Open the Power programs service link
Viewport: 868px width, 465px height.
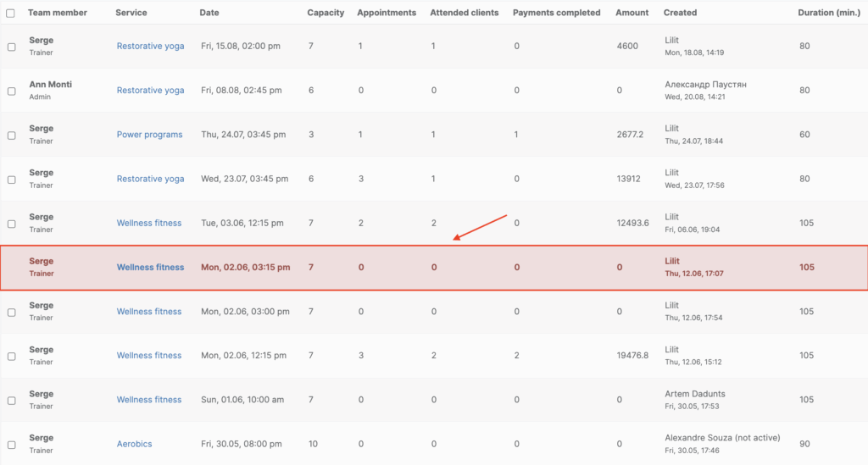(x=149, y=135)
